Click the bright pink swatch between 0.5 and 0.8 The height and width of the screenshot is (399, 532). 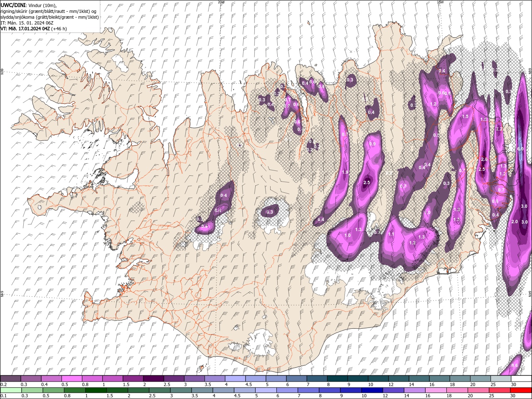[71, 379]
